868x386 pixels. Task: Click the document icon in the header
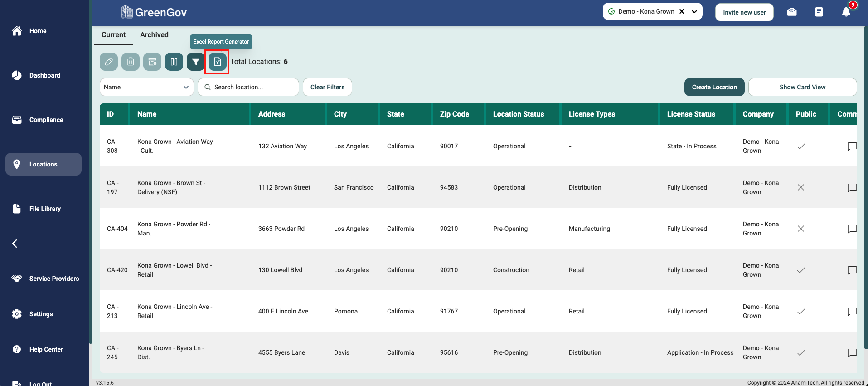pyautogui.click(x=819, y=12)
